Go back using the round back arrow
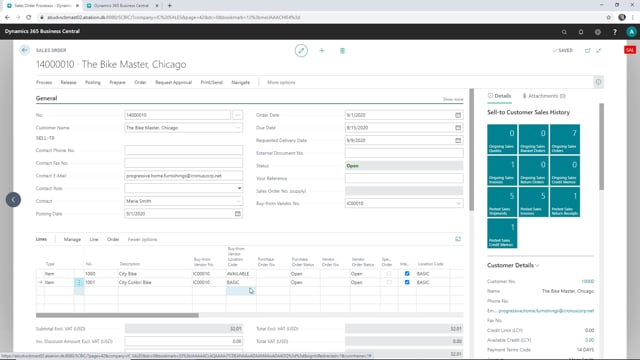This screenshot has width=640, height=360. click(x=24, y=50)
